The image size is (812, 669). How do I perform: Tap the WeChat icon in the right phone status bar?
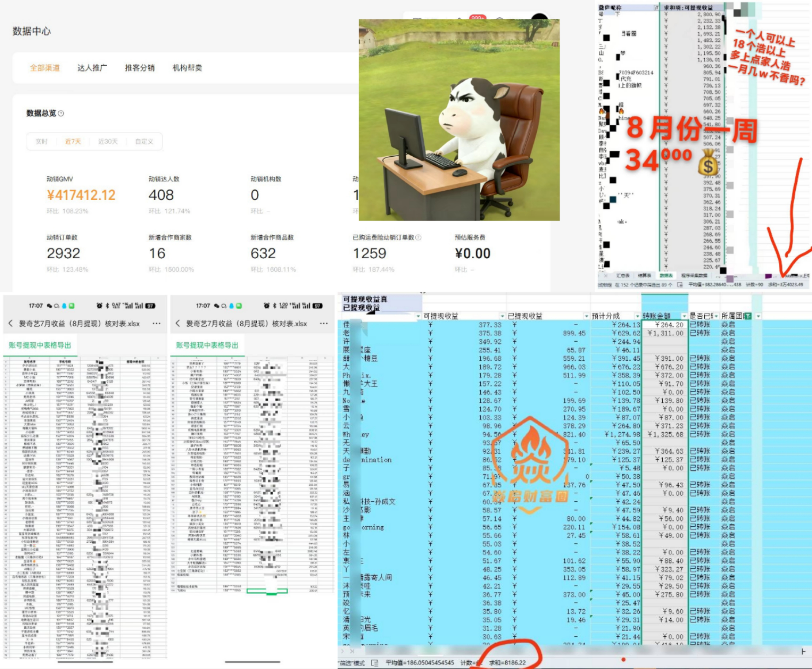point(216,306)
